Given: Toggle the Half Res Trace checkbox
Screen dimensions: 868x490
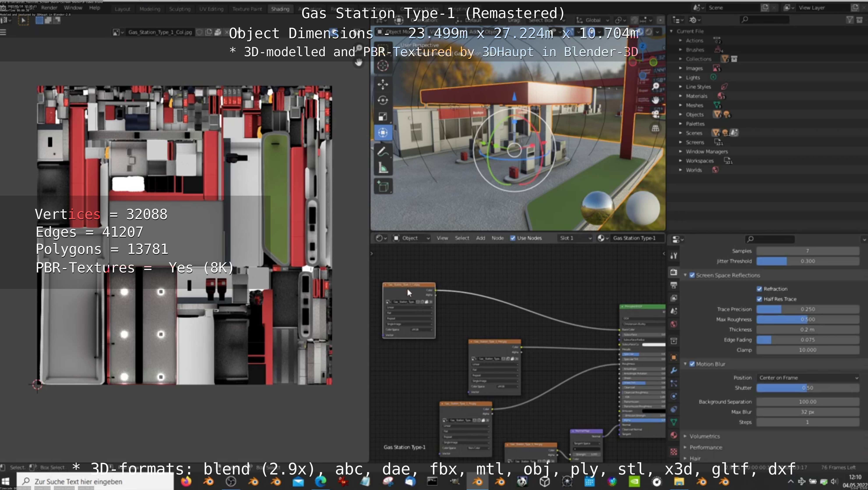Looking at the screenshot, I should [759, 299].
